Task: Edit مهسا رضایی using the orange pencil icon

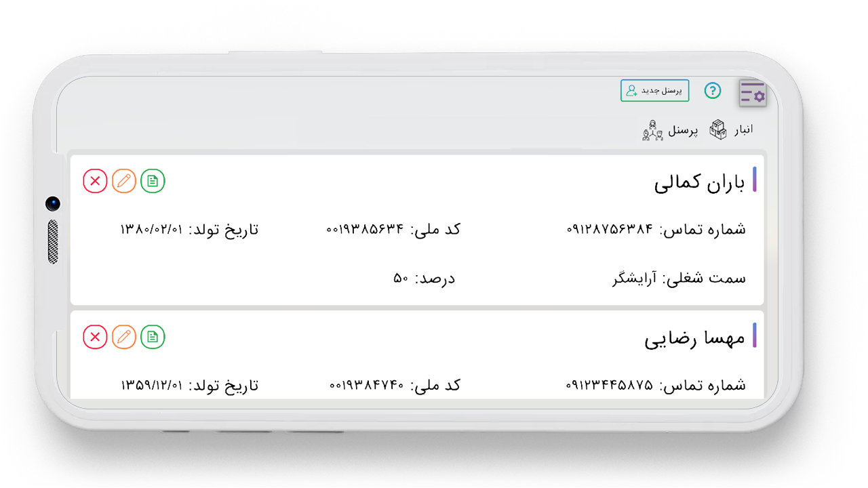Action: tap(124, 337)
